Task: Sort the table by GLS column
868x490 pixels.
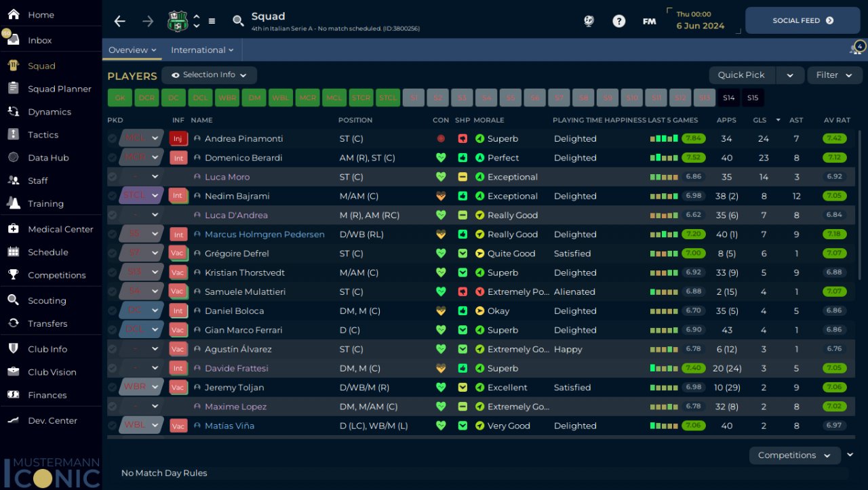Action: [x=759, y=120]
